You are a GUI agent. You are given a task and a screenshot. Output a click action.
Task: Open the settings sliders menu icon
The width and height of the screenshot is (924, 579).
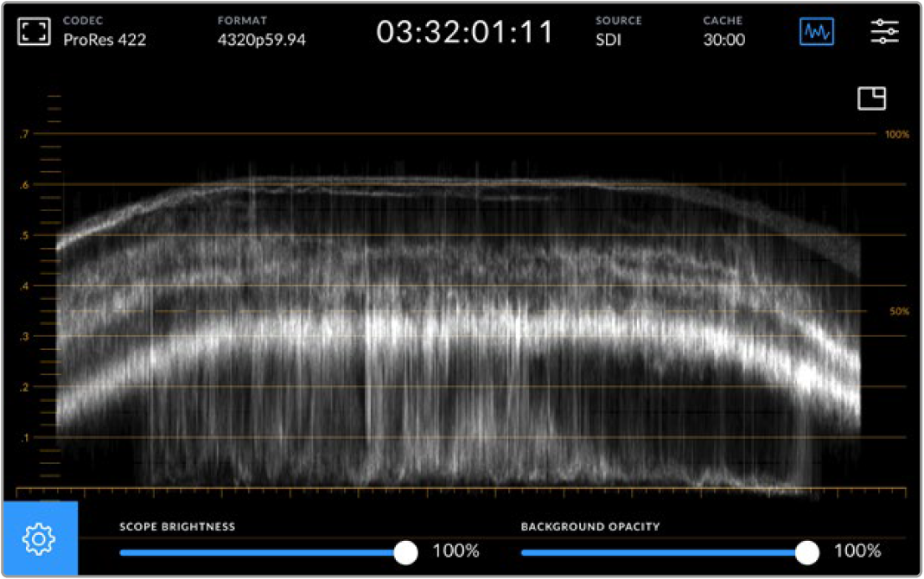(884, 31)
